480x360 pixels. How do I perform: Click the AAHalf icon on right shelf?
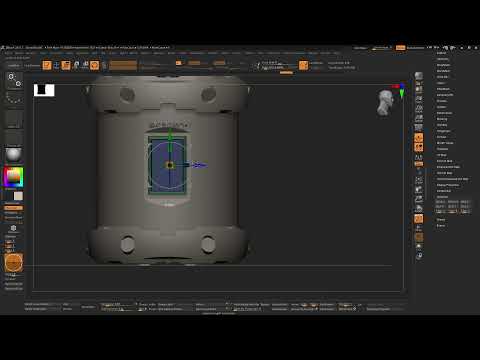coord(419,118)
